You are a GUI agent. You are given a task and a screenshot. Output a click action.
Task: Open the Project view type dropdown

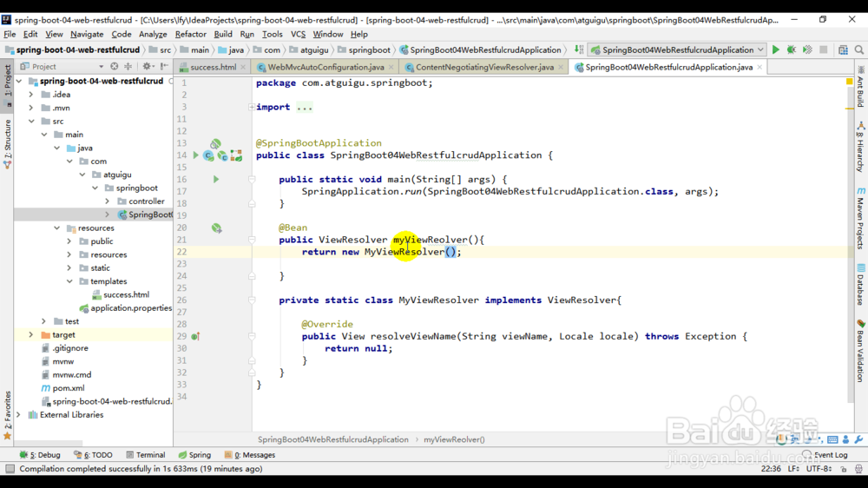click(x=101, y=67)
